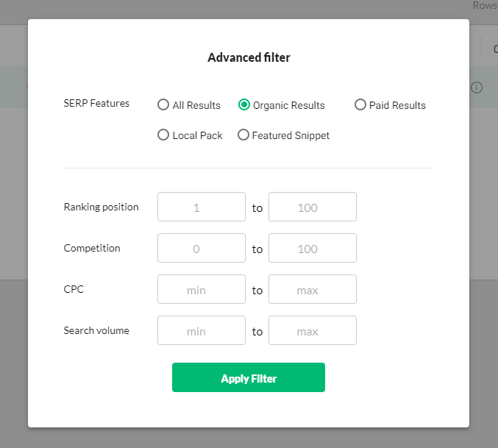Click the info icon behind the dialog
498x448 pixels.
pos(477,88)
